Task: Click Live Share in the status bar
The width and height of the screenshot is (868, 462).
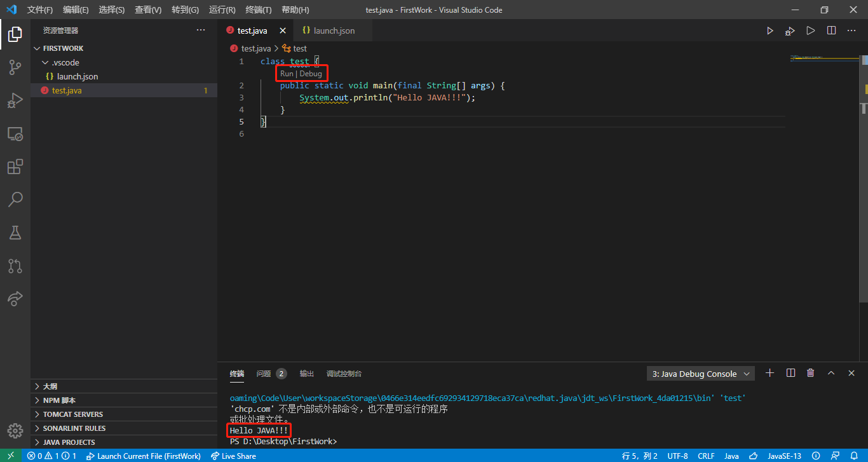Action: [233, 456]
